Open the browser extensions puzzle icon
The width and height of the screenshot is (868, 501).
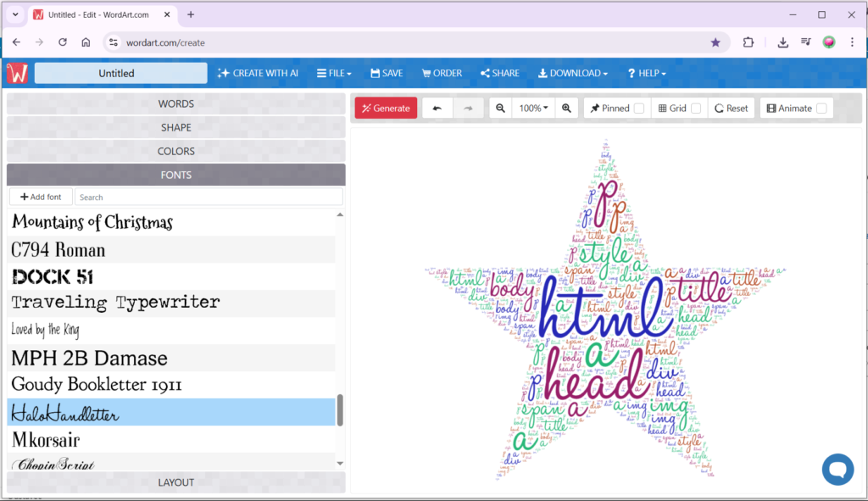point(748,42)
